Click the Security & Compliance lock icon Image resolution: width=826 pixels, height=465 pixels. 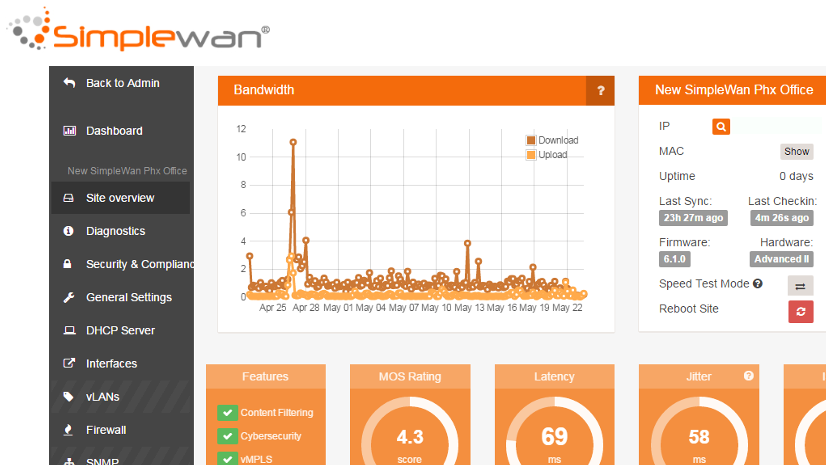(x=69, y=264)
